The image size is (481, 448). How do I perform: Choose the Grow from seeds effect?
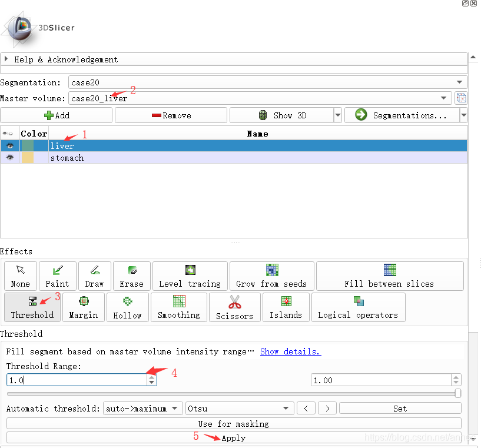pos(272,276)
